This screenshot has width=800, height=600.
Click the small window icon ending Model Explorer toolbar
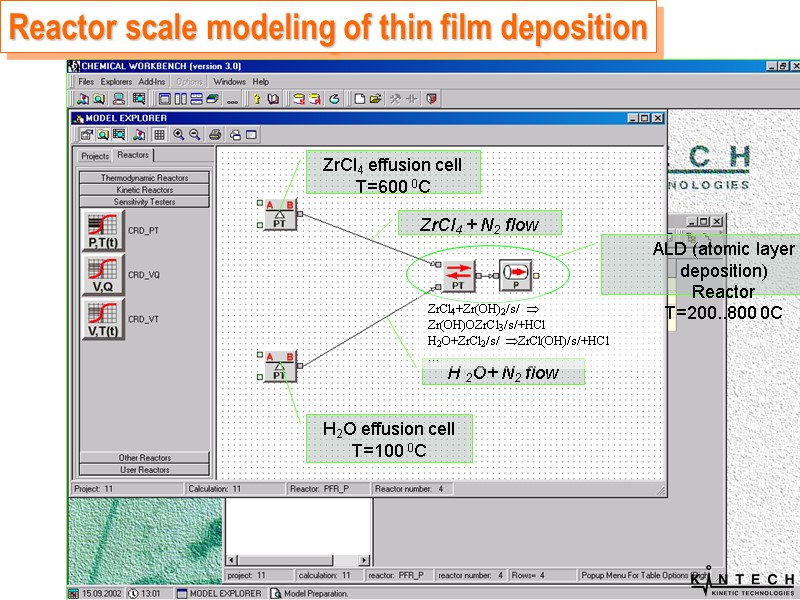pyautogui.click(x=251, y=135)
